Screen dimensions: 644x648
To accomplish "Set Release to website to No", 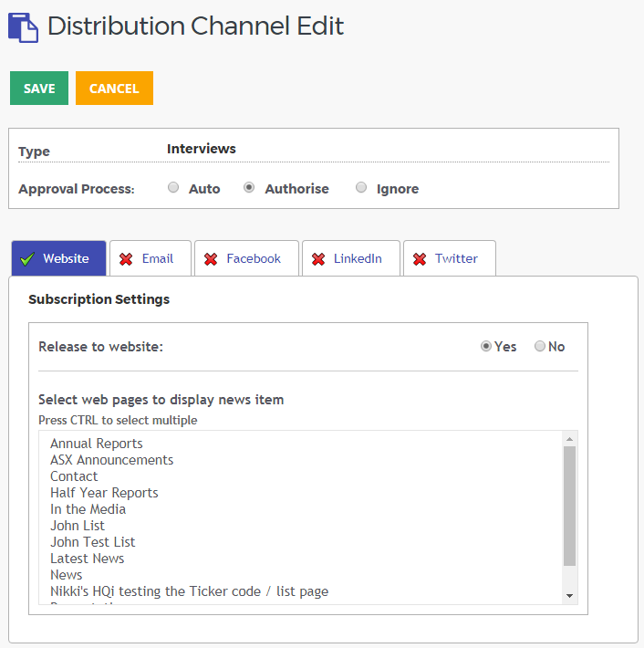I will click(540, 346).
